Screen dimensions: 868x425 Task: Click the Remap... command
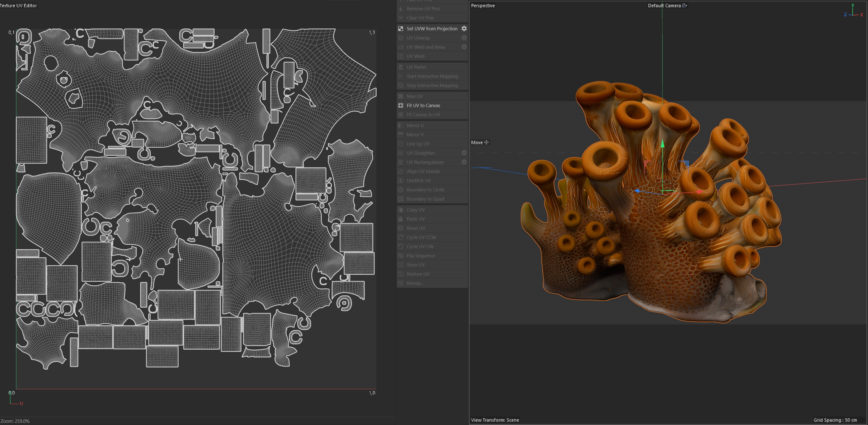pos(415,283)
